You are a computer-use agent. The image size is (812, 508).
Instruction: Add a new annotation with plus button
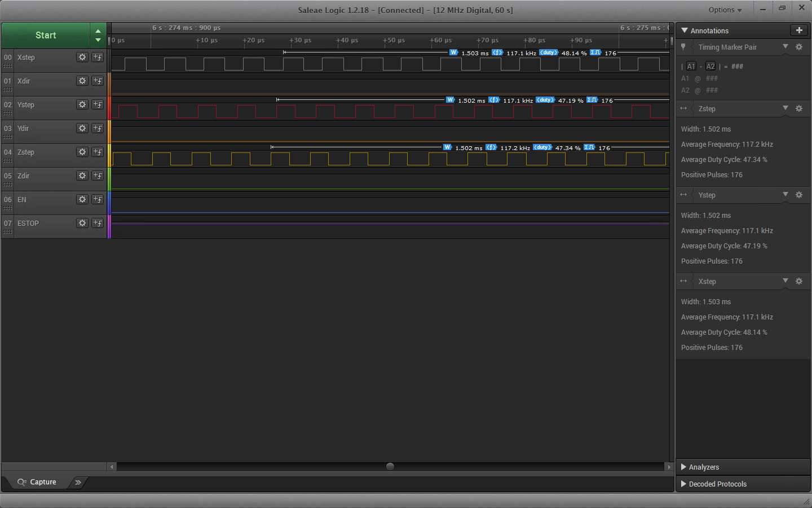tap(799, 30)
